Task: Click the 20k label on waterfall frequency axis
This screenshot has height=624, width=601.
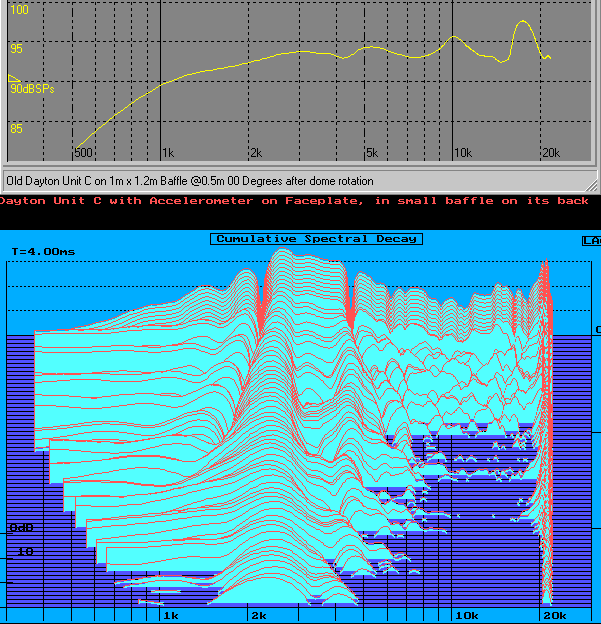Action: (555, 615)
